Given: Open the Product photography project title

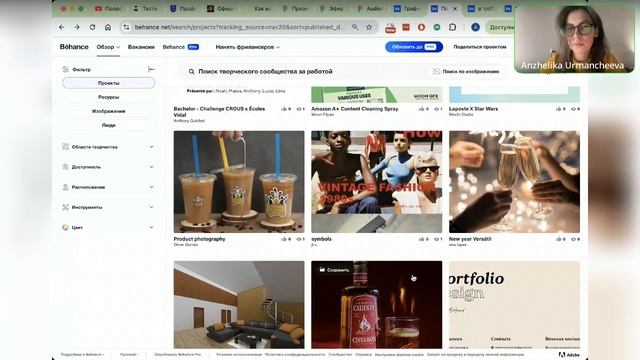Looking at the screenshot, I should (199, 239).
